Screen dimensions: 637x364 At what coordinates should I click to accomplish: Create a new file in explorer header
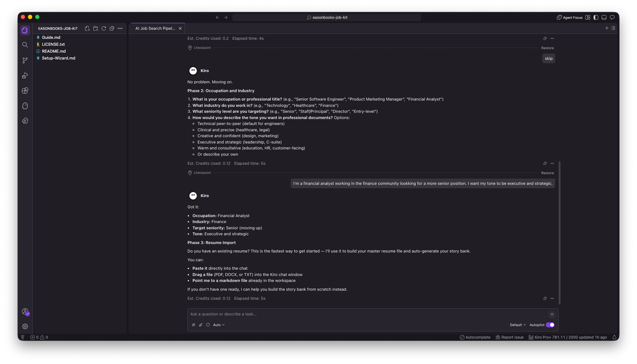pyautogui.click(x=87, y=29)
